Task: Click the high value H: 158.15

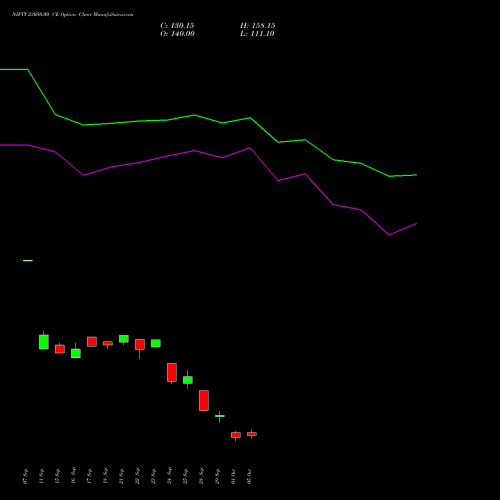Action: [258, 26]
